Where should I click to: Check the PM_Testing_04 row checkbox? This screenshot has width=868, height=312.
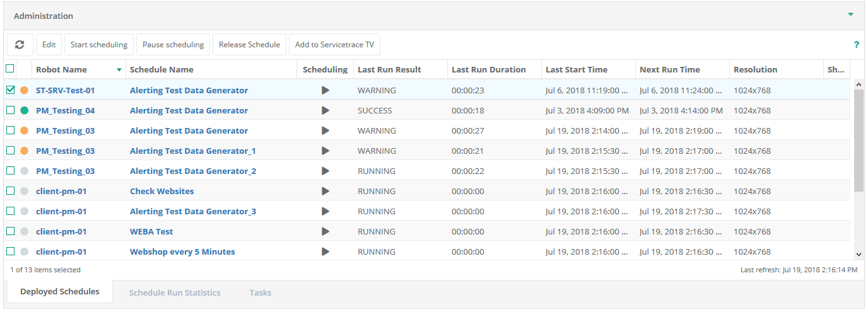pyautogui.click(x=10, y=110)
